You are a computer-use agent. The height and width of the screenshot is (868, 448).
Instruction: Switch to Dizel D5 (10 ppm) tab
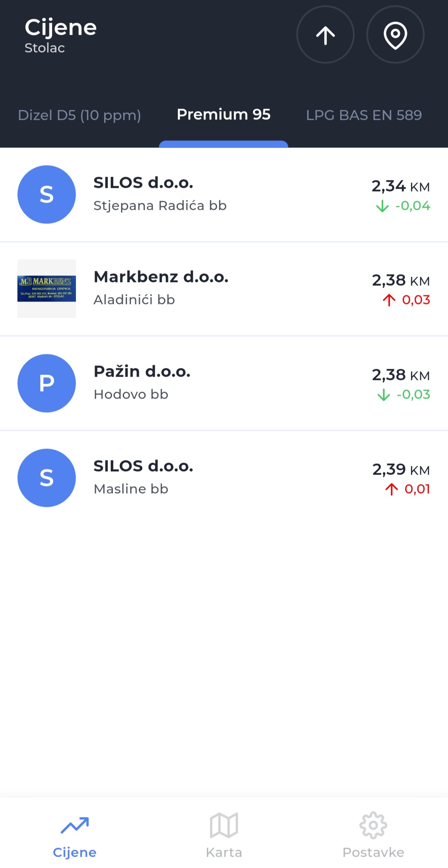point(80,115)
